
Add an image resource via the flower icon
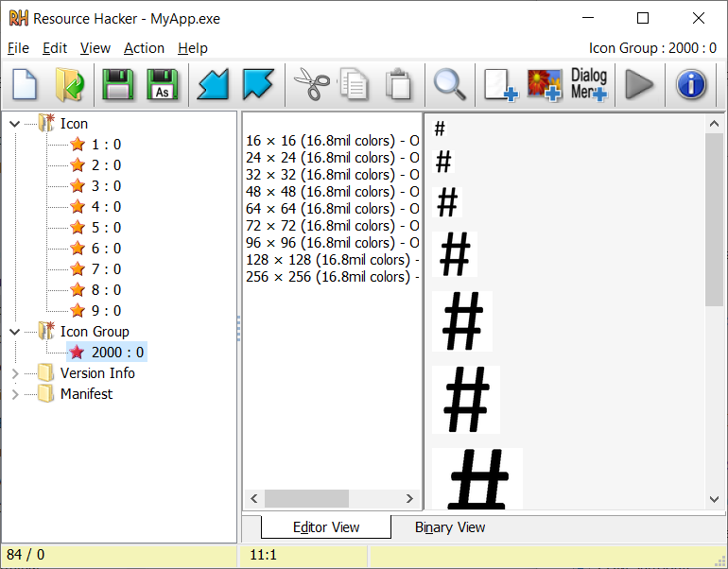click(x=545, y=84)
